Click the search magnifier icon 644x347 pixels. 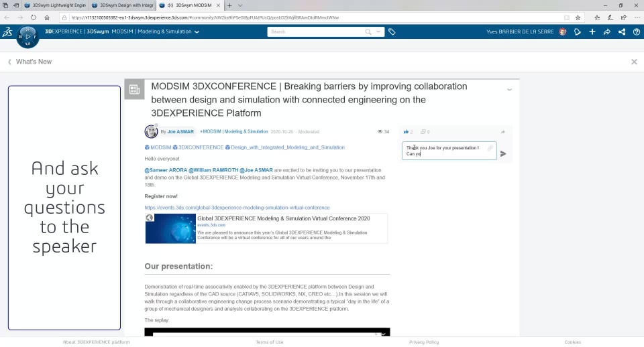[x=368, y=31]
